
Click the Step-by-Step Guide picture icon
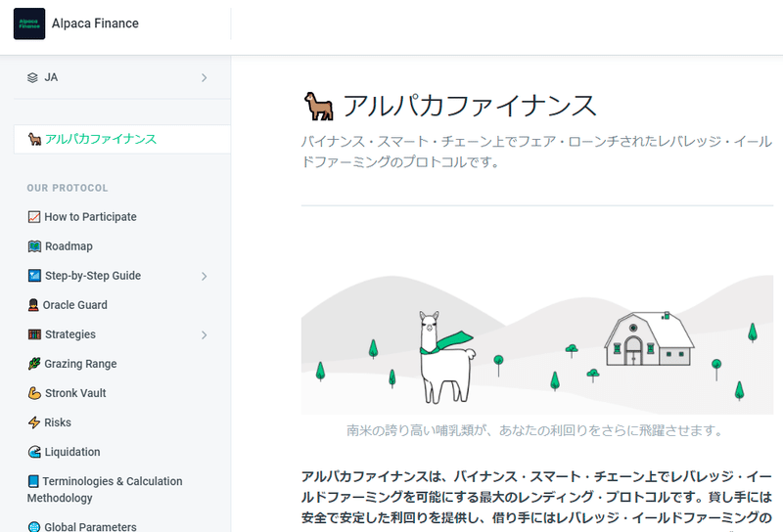tap(34, 276)
